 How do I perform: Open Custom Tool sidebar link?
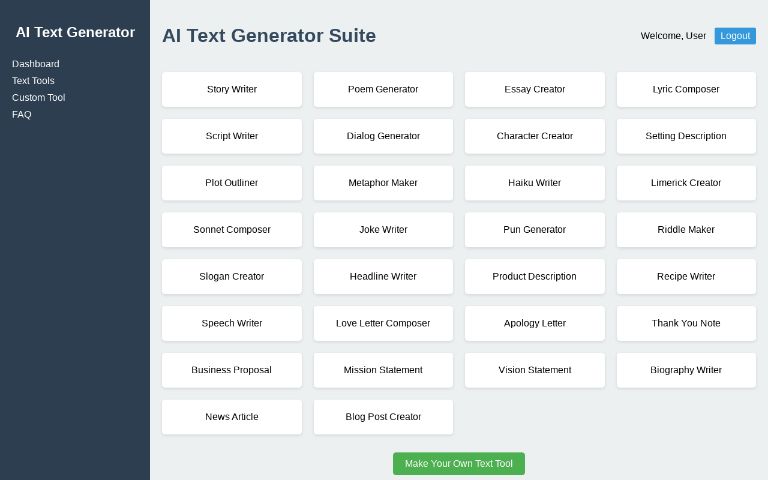(38, 98)
